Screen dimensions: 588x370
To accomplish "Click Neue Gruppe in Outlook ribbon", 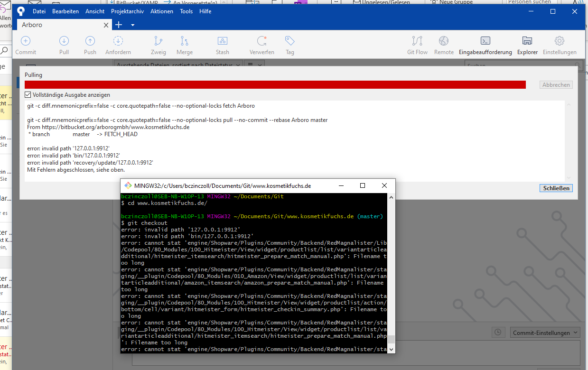I will [x=451, y=2].
